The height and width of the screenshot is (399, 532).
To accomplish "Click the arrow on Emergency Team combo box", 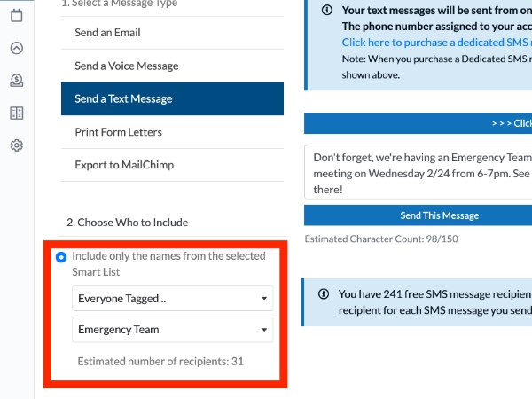I will tap(264, 330).
